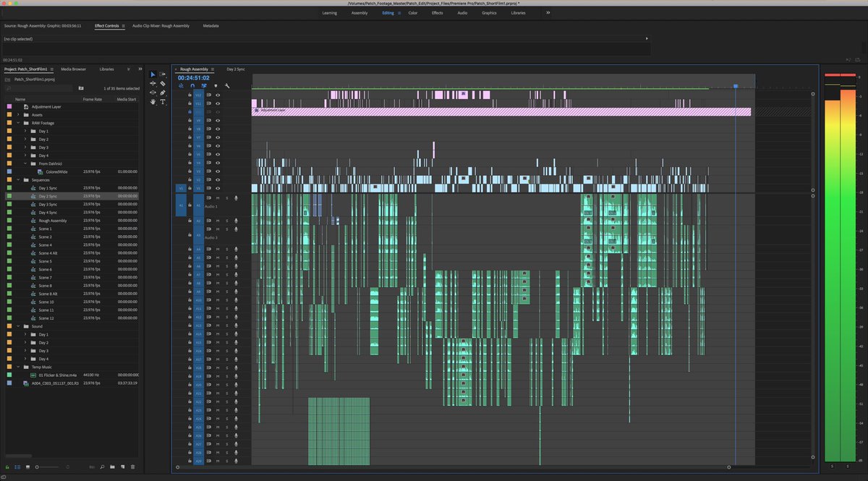Select the Slip tool
This screenshot has width=868, height=481.
[x=153, y=93]
